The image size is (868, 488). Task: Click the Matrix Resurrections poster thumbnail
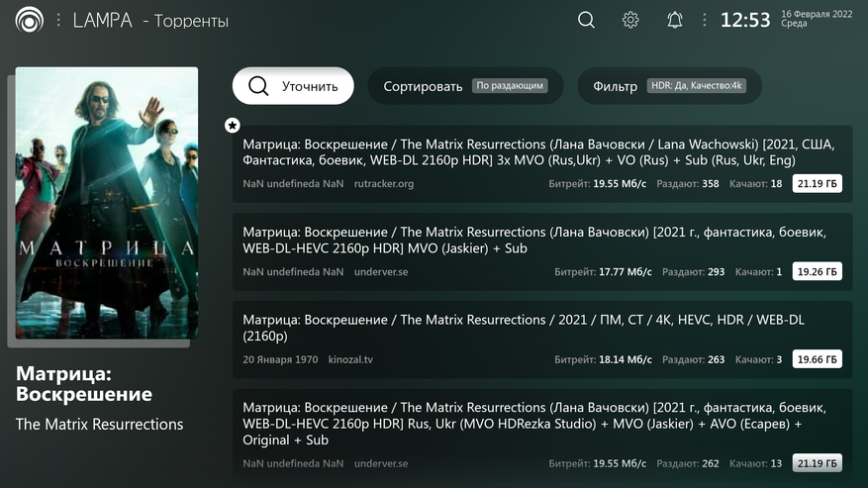pyautogui.click(x=107, y=202)
